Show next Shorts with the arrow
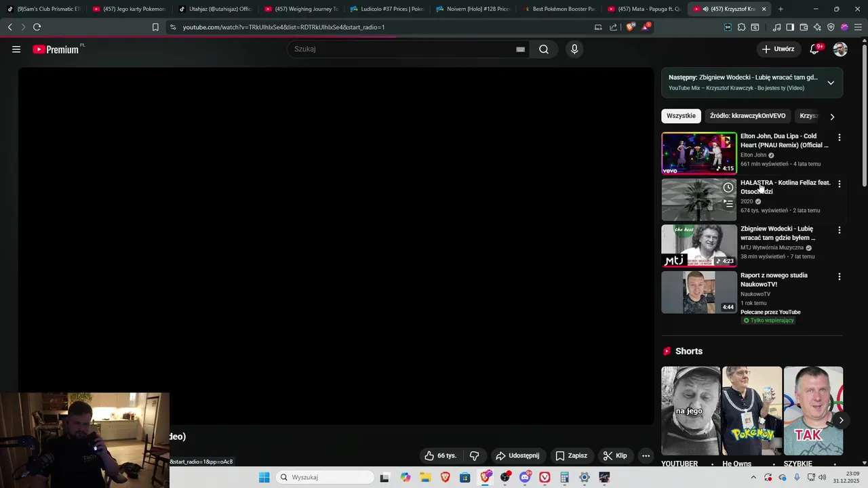The height and width of the screenshot is (488, 868). tap(841, 420)
